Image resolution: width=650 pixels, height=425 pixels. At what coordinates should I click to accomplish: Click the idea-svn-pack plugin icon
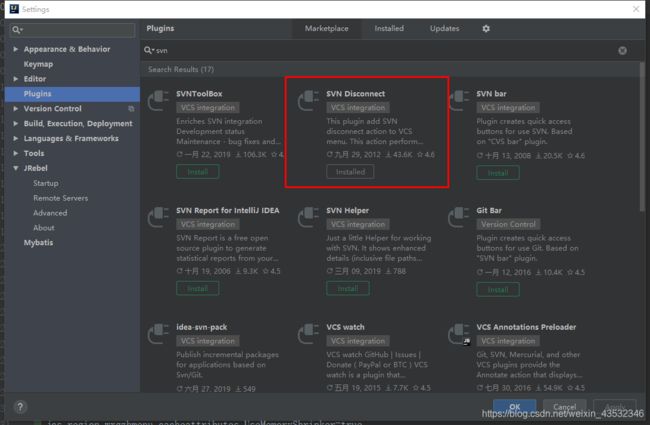(158, 333)
